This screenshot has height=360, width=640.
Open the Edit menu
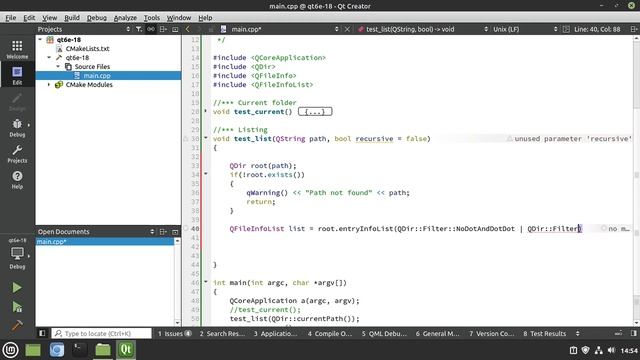[29, 18]
